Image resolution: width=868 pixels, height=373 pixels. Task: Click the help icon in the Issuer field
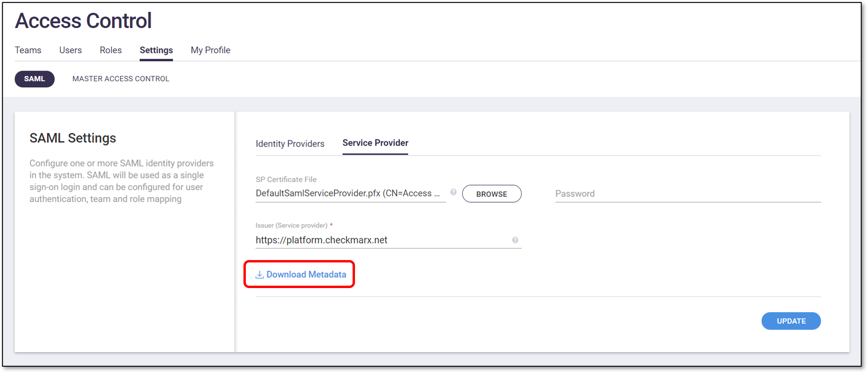pos(515,240)
